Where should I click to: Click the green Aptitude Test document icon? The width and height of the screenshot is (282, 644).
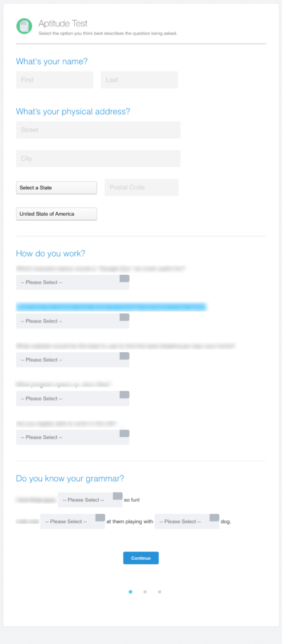pos(25,26)
